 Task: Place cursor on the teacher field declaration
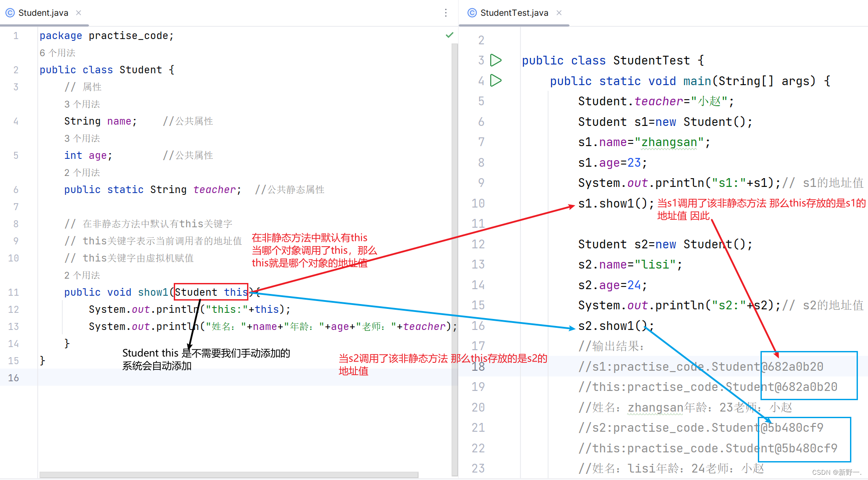coord(215,189)
